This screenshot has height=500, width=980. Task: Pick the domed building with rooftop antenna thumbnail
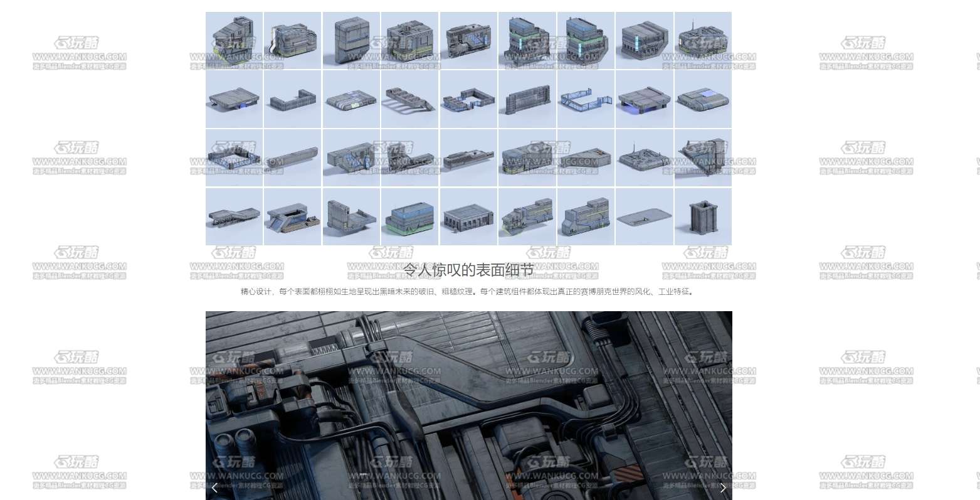tap(703, 40)
